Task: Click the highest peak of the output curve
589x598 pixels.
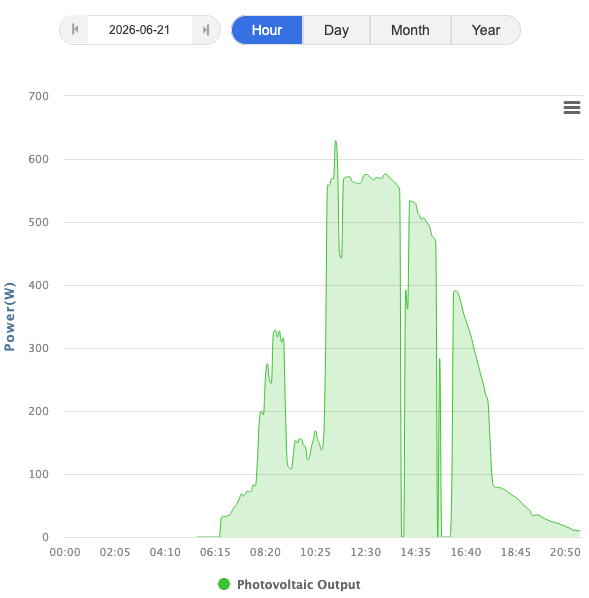Action: coord(336,141)
